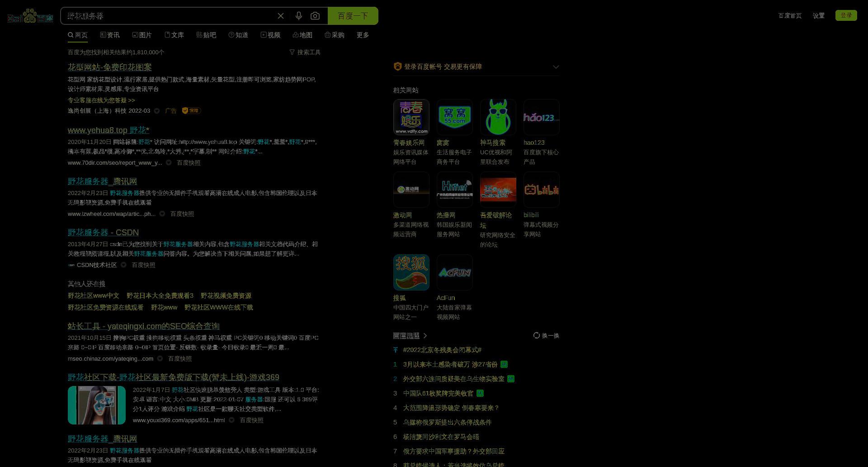Open #2022北京冬残奥会闭幕式# topic

point(442,350)
